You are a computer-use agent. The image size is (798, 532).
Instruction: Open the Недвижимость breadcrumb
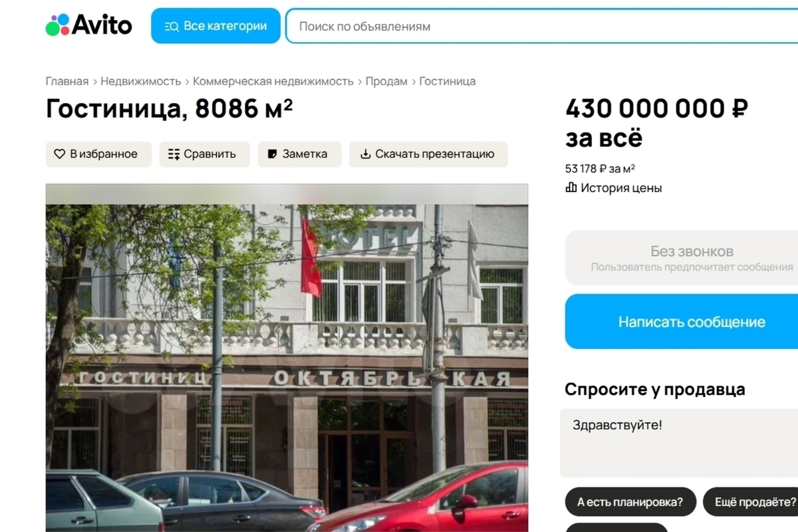[141, 81]
